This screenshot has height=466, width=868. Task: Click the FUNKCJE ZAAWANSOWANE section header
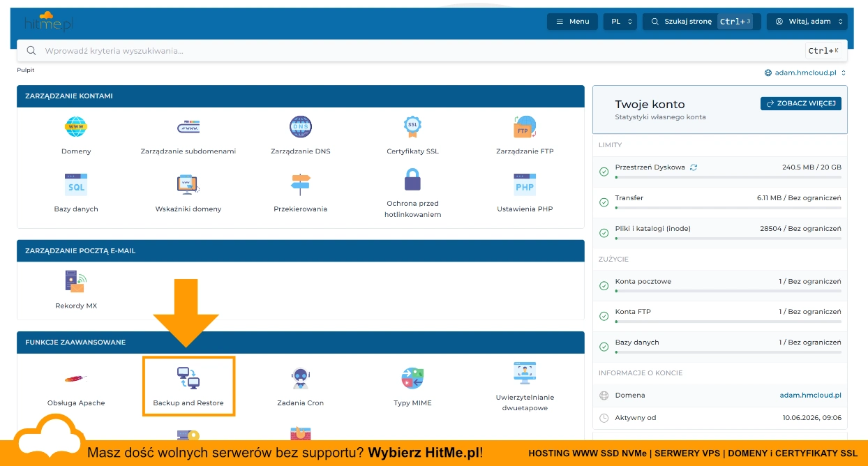[x=301, y=343]
